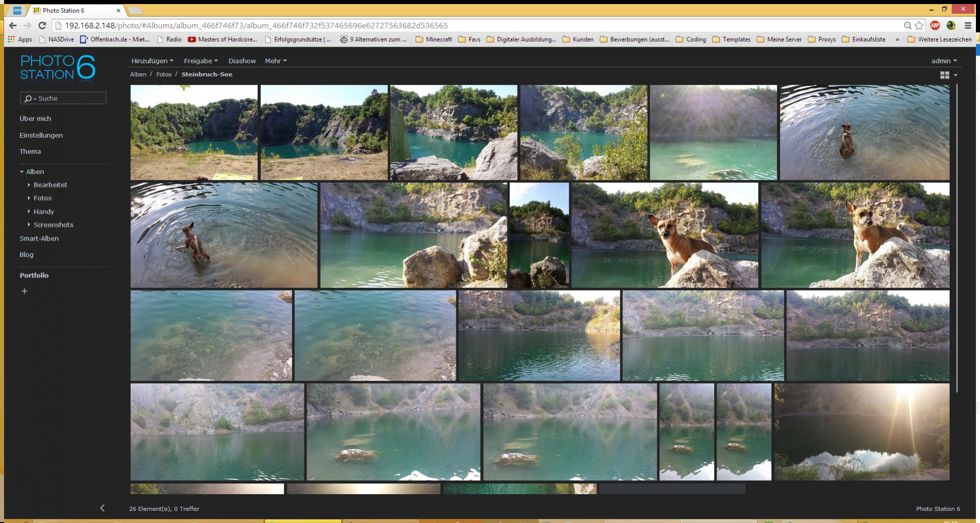Image resolution: width=980 pixels, height=523 pixels.
Task: Start the Diashow slideshow
Action: [242, 61]
